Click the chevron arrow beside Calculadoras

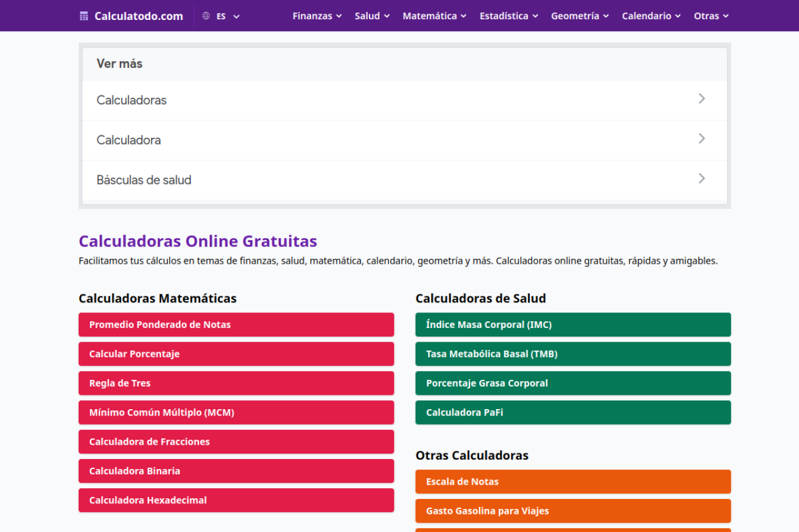[x=702, y=99]
